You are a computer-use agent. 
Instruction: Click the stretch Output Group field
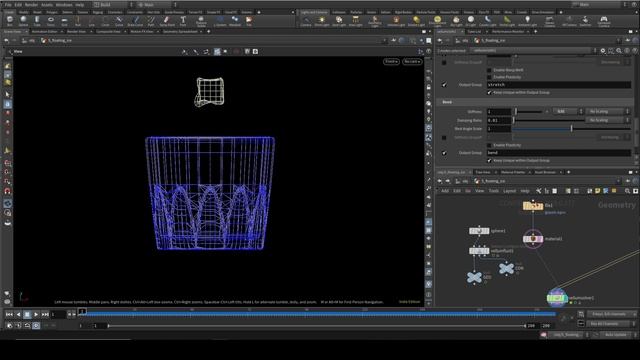(x=559, y=84)
